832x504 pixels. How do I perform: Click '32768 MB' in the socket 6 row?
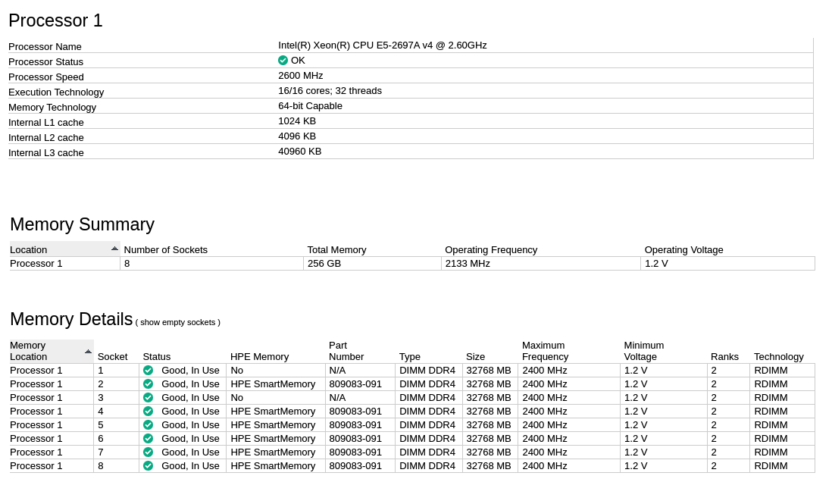[x=489, y=439]
